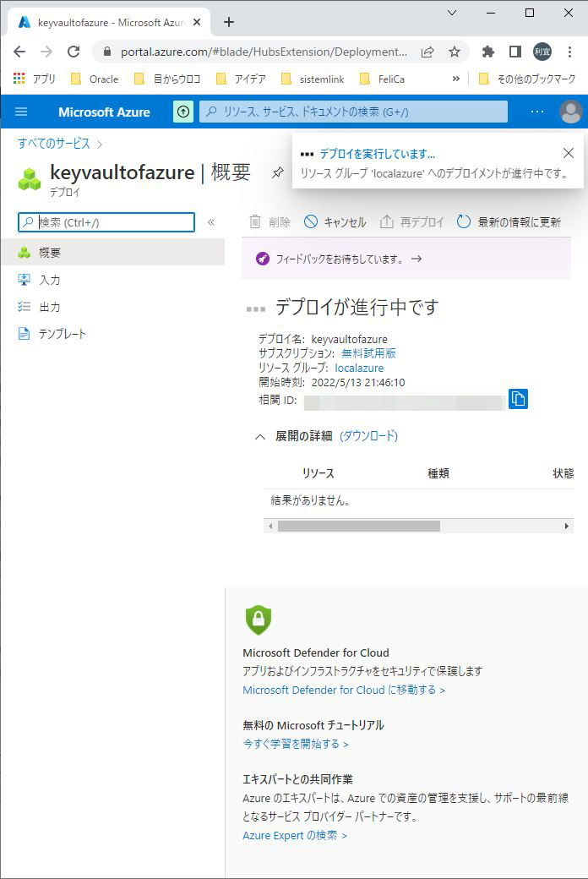
Task: Open the 無料試用版 subscription link
Action: point(369,353)
